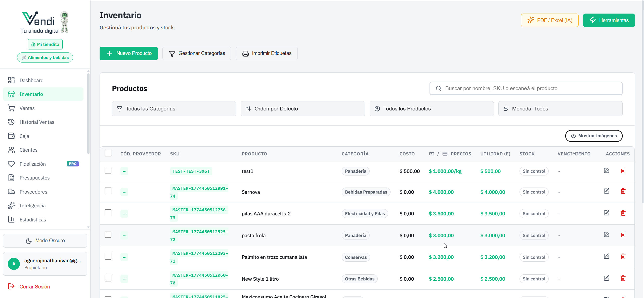644x298 pixels.
Task: Click the delete trash icon for Sernova
Action: point(623,191)
